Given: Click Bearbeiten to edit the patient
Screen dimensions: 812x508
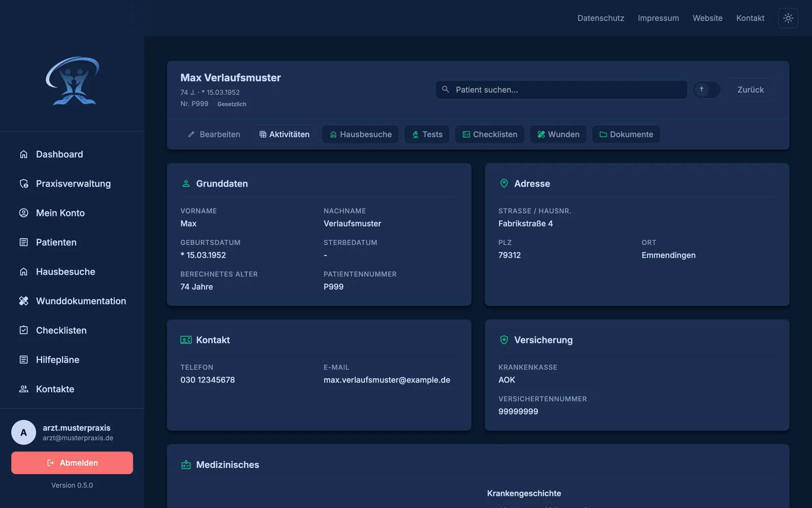Looking at the screenshot, I should 214,135.
